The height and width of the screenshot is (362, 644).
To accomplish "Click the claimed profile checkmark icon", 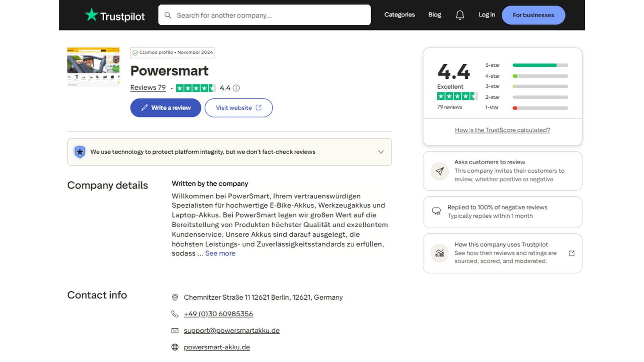I will pos(135,53).
